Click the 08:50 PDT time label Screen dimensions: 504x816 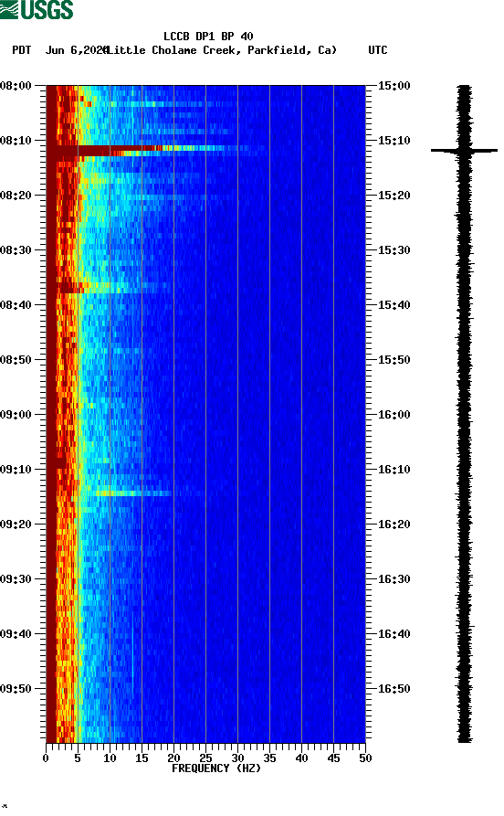tap(16, 360)
